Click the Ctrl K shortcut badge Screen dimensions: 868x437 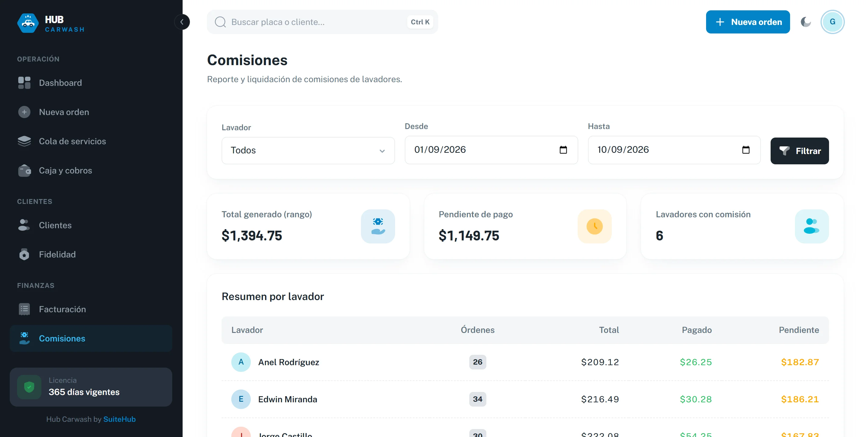pos(420,22)
